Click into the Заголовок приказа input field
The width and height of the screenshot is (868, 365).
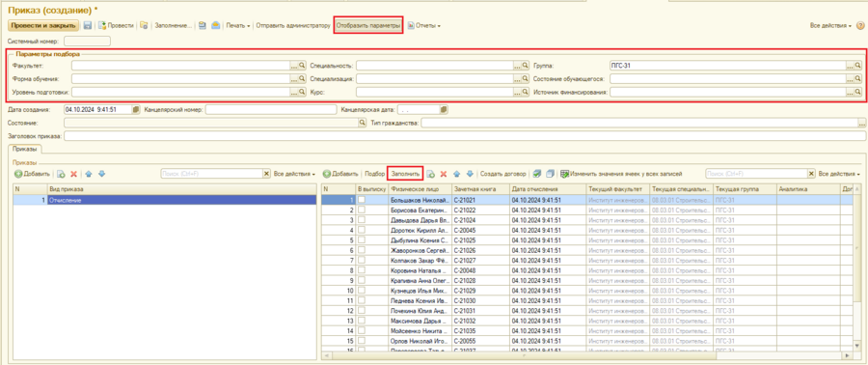point(465,136)
